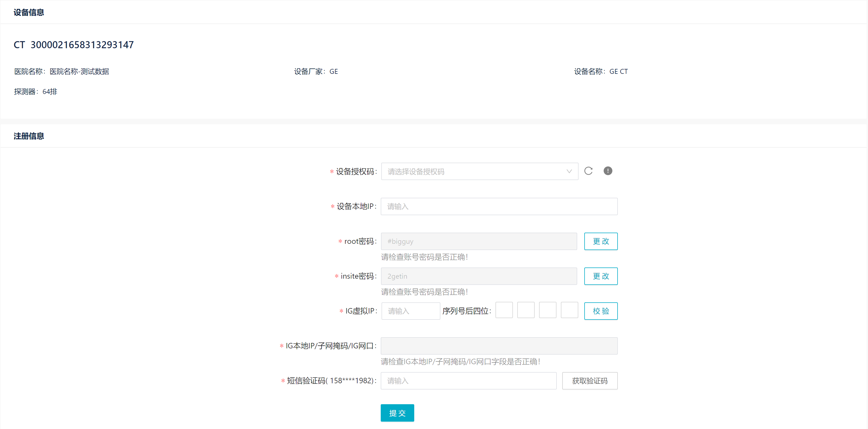Click the IG虚拟IP input box
This screenshot has width=868, height=429.
410,311
